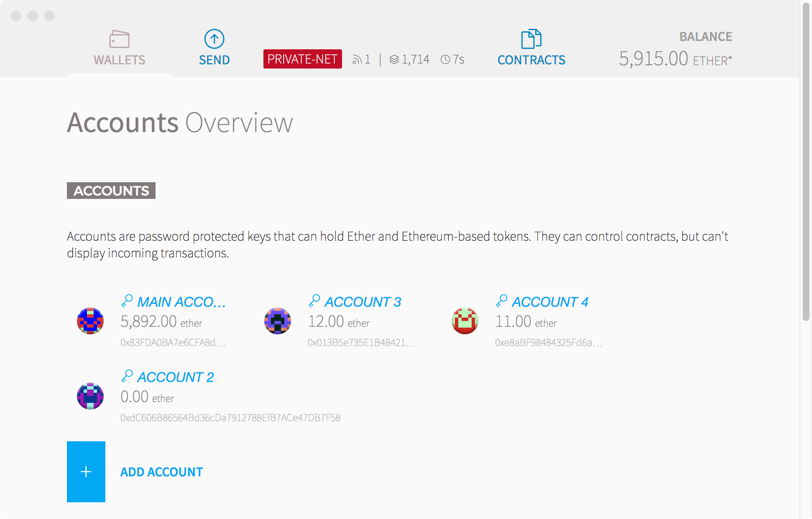The image size is (812, 519).
Task: Click Account 2 identicon avatar
Action: click(x=90, y=396)
